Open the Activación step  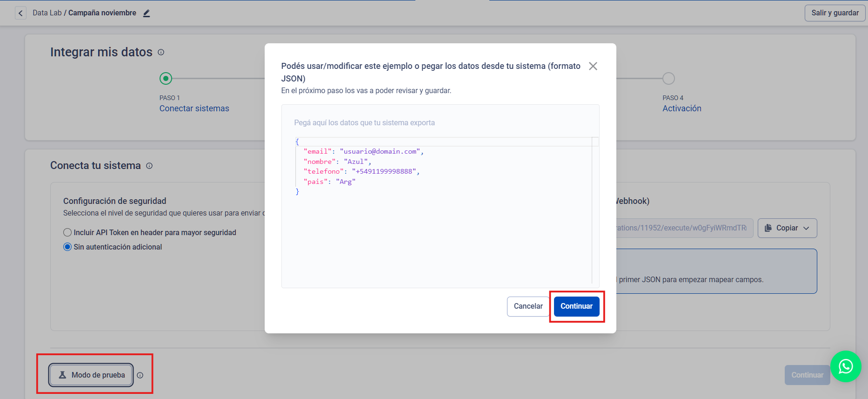point(681,108)
